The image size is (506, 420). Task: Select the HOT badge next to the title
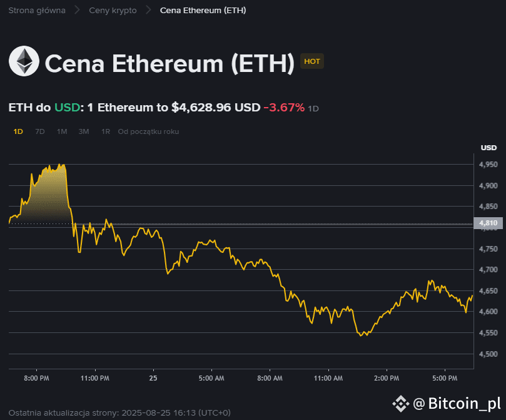311,61
